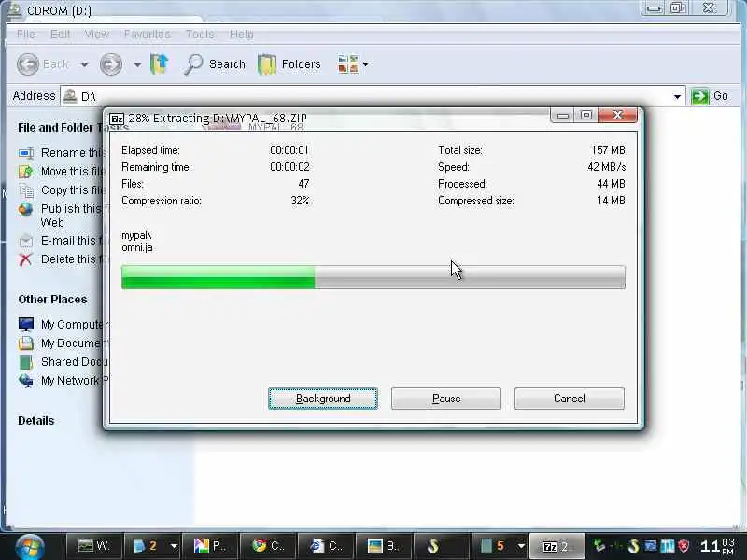
Task: Open Shared Documents in Other Places
Action: tap(74, 361)
